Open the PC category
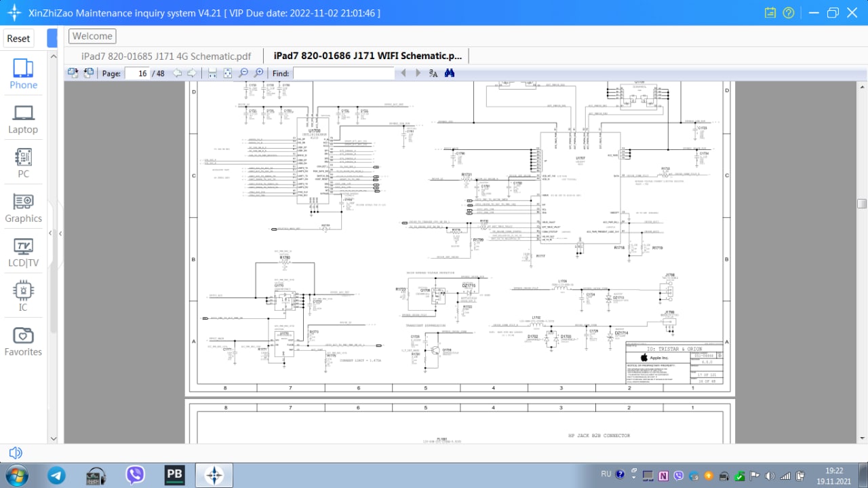 (x=23, y=163)
